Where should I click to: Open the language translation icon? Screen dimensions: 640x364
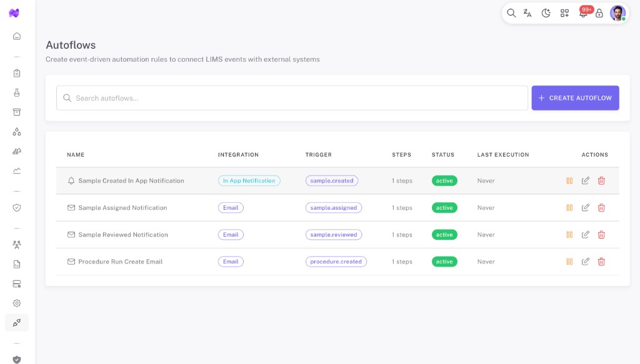point(527,13)
